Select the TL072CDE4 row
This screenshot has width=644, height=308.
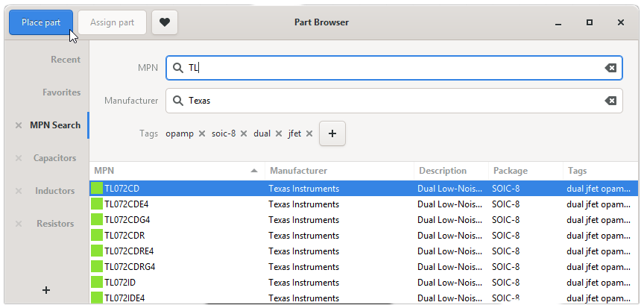[364, 204]
